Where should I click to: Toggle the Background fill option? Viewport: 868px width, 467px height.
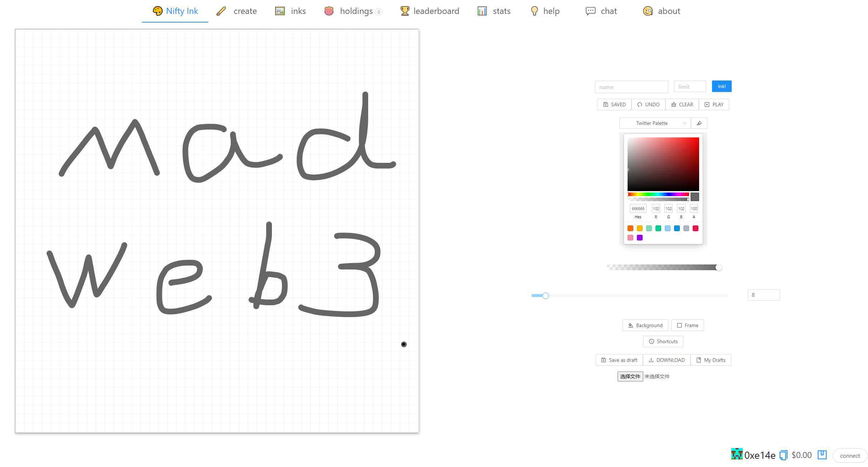pyautogui.click(x=645, y=325)
